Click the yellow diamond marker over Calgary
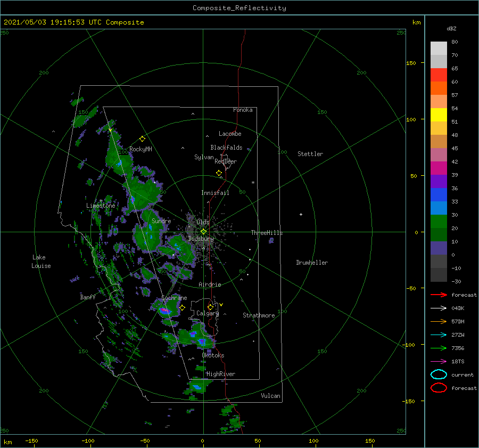Screen dimensions: 479x448 pyautogui.click(x=210, y=307)
